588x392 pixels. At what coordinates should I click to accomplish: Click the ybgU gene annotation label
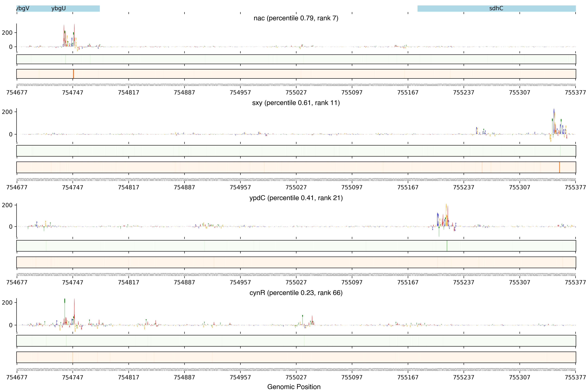(59, 8)
